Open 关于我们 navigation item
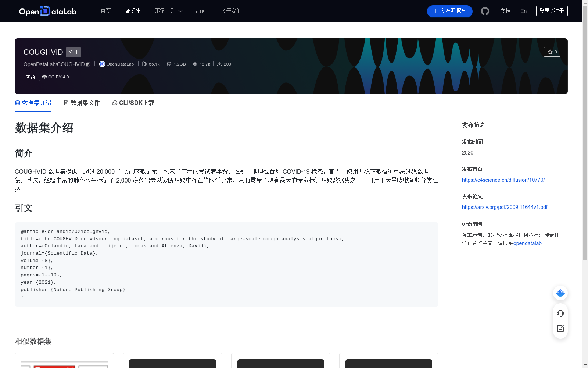The width and height of the screenshot is (588, 368). pyautogui.click(x=231, y=11)
